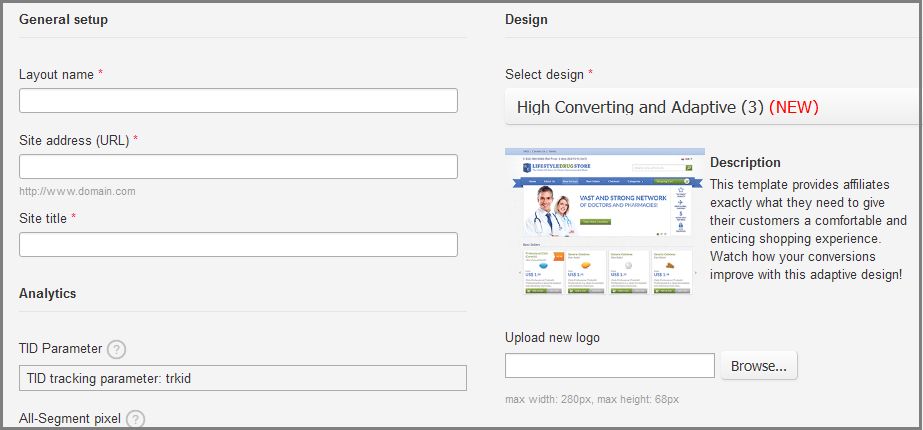Select the Site title input box
This screenshot has height=430, width=923.
click(x=238, y=245)
